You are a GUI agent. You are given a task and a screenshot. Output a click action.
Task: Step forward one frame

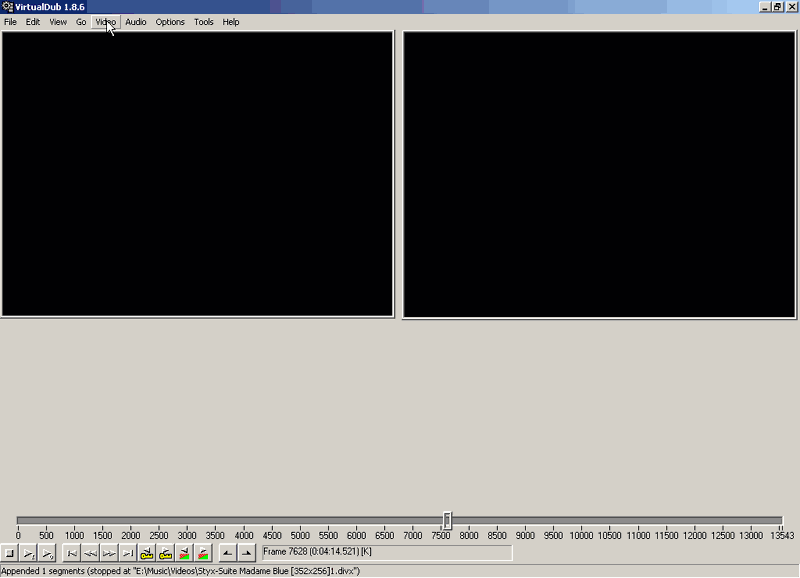[109, 553]
